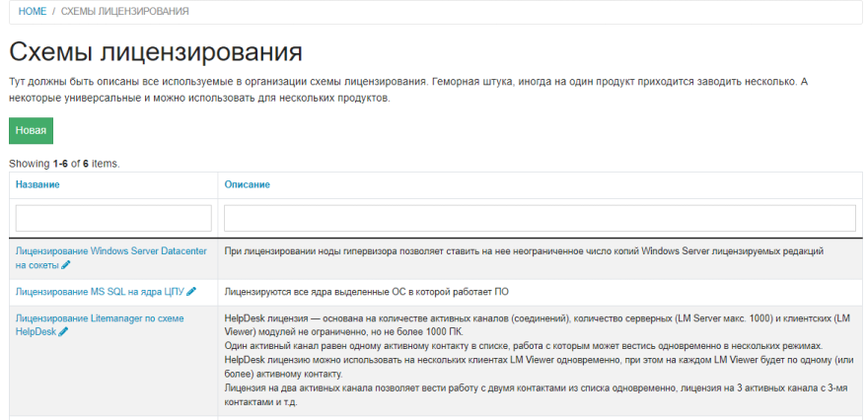This screenshot has width=868, height=420.
Task: Click the green Новая button
Action: [31, 130]
